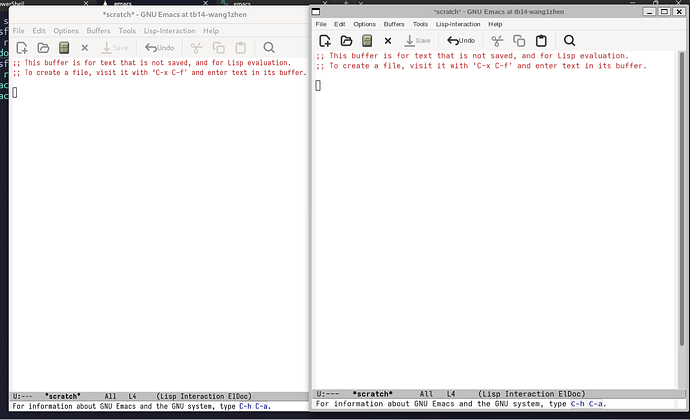Image resolution: width=690 pixels, height=420 pixels.
Task: Open Tools menu in right Emacs window
Action: point(420,24)
